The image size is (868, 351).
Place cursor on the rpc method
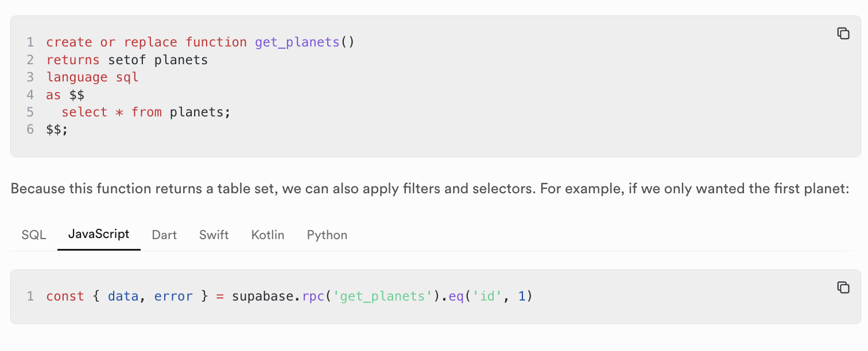point(313,297)
